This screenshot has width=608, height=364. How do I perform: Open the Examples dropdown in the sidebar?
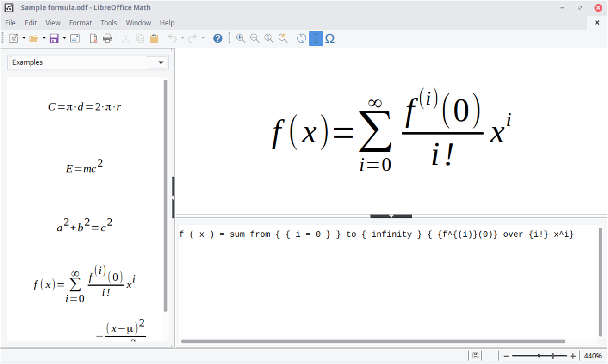161,62
